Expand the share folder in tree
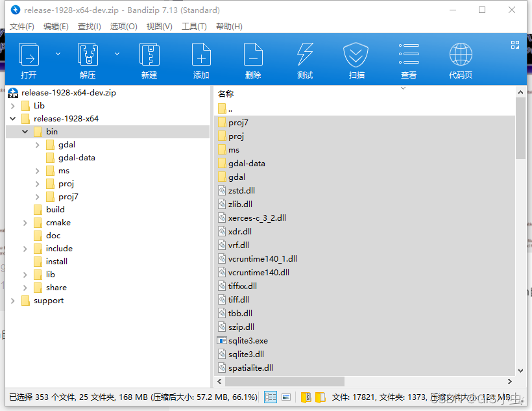The image size is (532, 411). coord(25,288)
